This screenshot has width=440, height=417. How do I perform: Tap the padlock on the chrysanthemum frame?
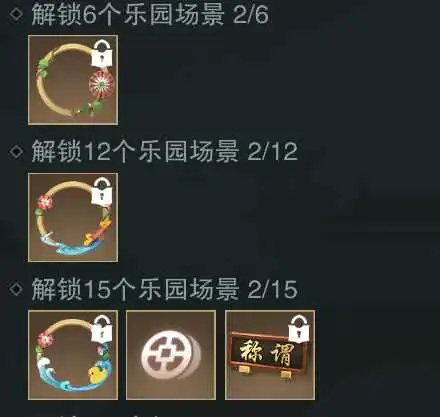(x=102, y=54)
